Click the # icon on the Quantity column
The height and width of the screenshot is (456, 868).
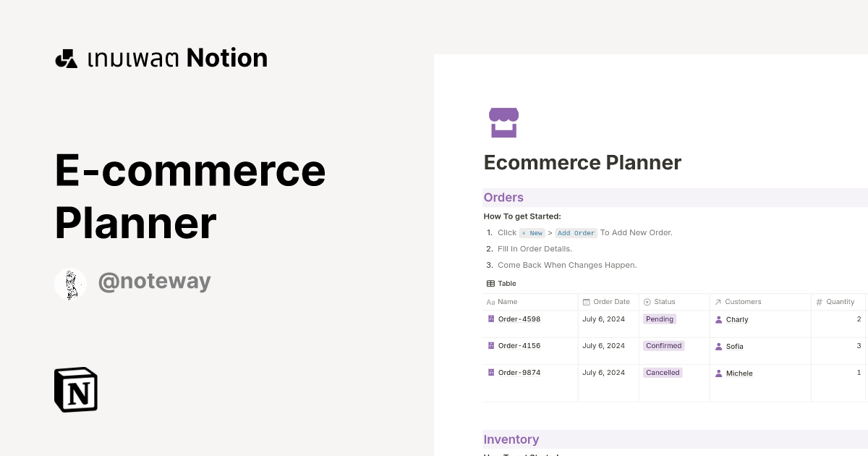coord(820,302)
